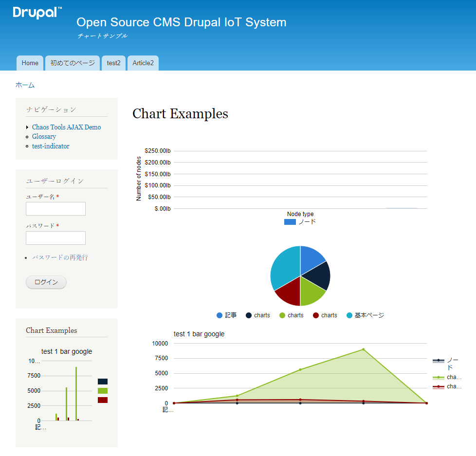Screen dimensions: 476x456
Task: Click the red legend swatch in sidebar bar chart
Action: [103, 400]
